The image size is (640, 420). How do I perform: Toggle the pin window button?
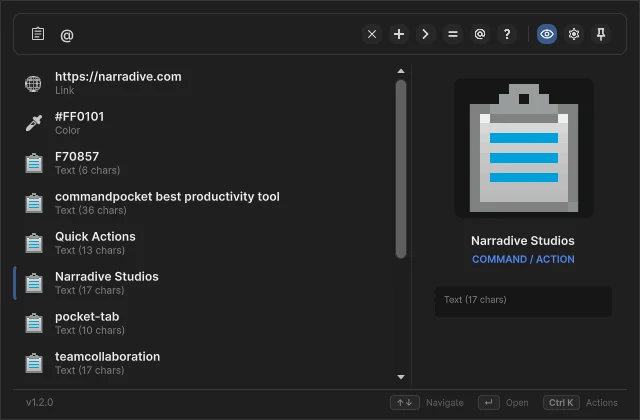(601, 34)
